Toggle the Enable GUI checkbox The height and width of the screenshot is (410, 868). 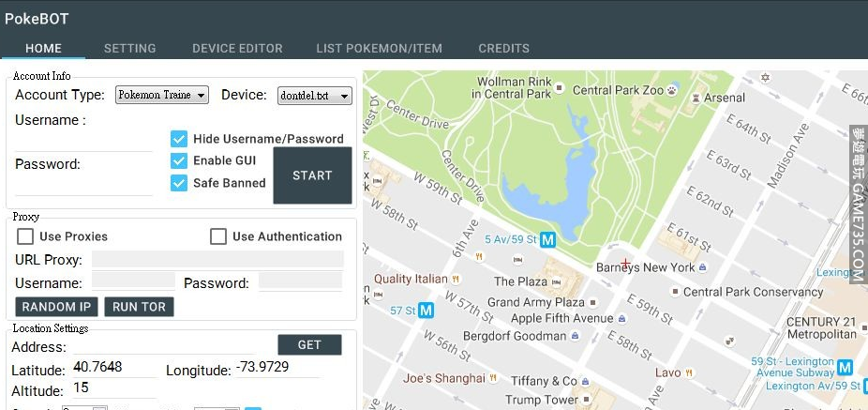click(179, 160)
